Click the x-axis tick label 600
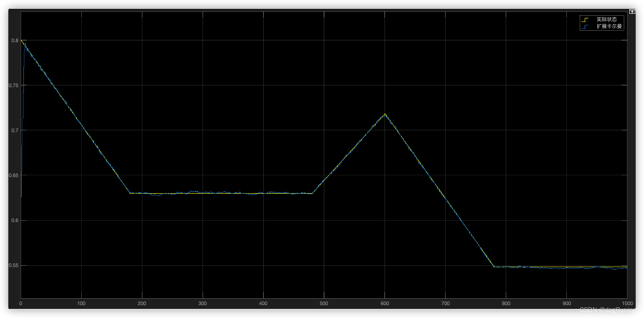Viewport: 644px width, 318px height. (x=384, y=303)
